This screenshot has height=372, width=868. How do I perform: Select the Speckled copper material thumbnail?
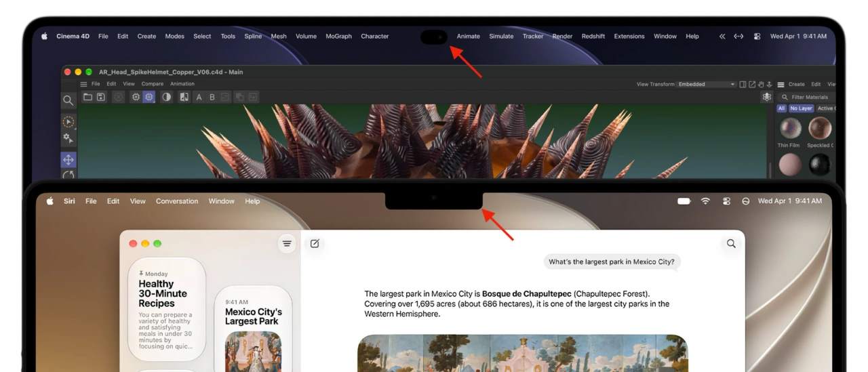tap(820, 129)
